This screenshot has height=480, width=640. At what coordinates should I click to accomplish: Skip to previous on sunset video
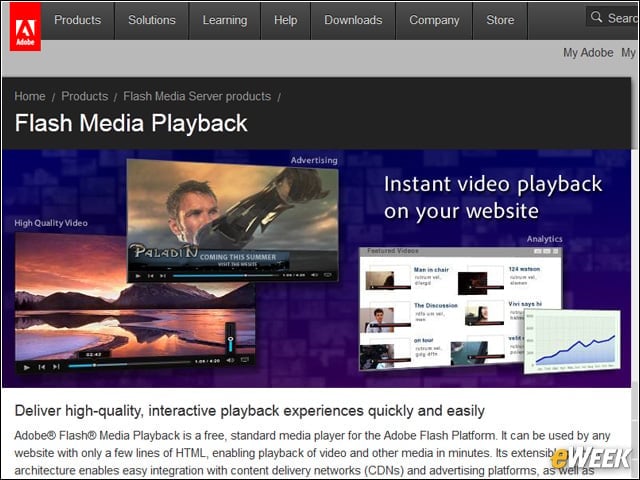(42, 367)
